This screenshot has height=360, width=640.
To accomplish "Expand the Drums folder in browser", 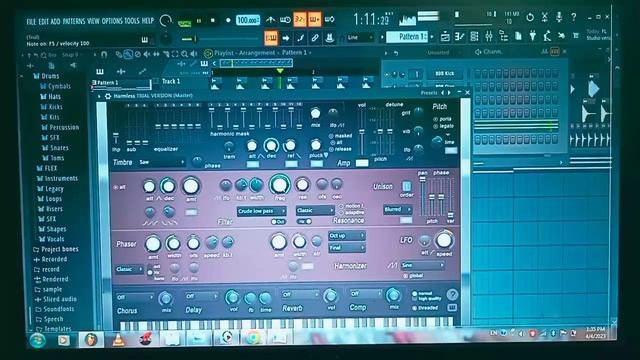I will pyautogui.click(x=46, y=76).
